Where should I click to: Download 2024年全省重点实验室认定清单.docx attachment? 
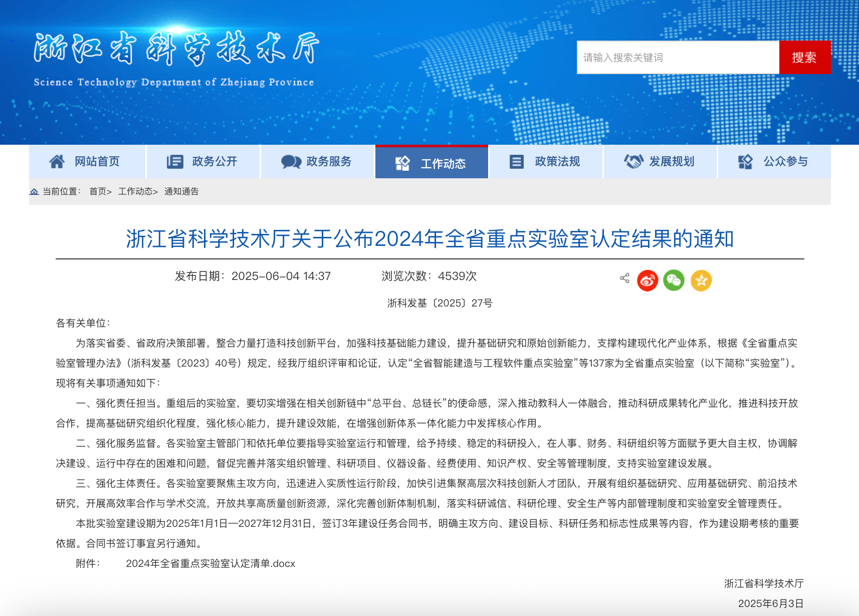[210, 563]
